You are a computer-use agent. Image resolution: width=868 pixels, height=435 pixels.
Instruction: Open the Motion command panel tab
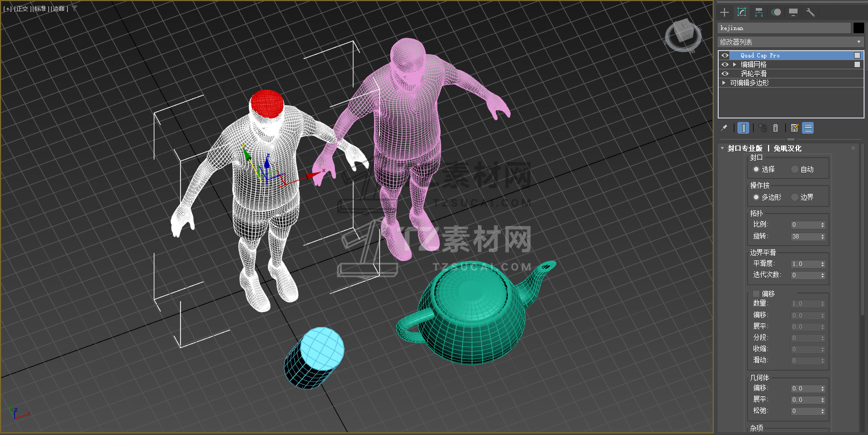(x=776, y=12)
